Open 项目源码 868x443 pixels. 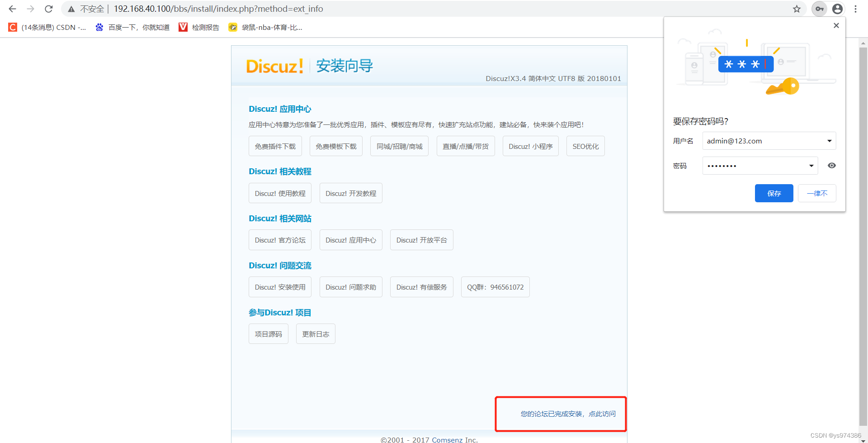click(269, 334)
